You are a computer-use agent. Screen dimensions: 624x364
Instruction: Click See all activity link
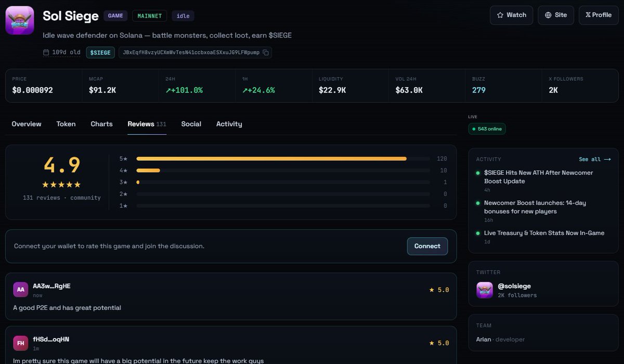(x=595, y=159)
